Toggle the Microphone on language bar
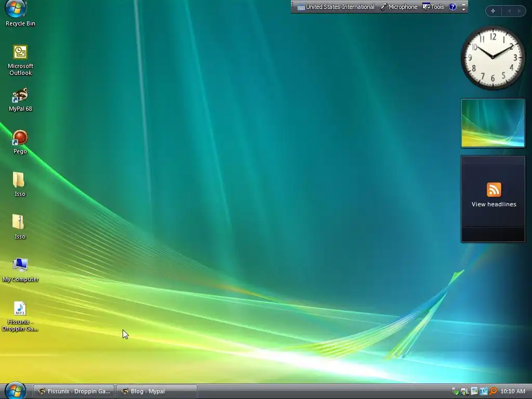The image size is (532, 399). (x=398, y=7)
